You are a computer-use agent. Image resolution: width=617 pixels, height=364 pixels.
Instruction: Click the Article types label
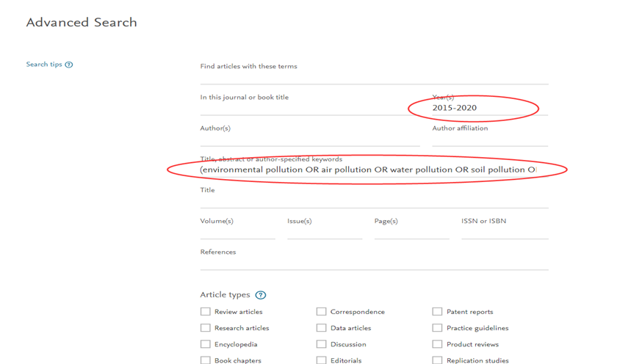225,295
